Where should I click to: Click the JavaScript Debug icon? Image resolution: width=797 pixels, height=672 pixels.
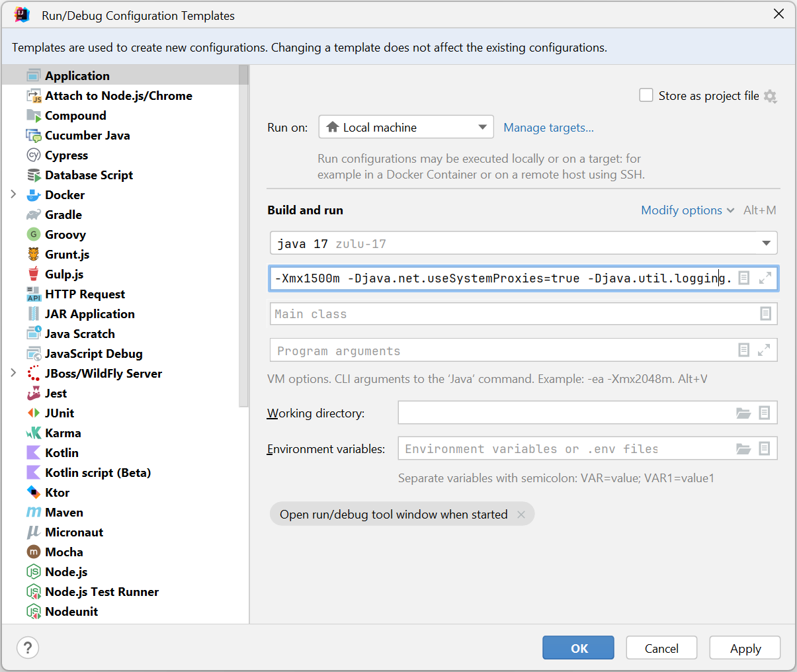(x=34, y=353)
